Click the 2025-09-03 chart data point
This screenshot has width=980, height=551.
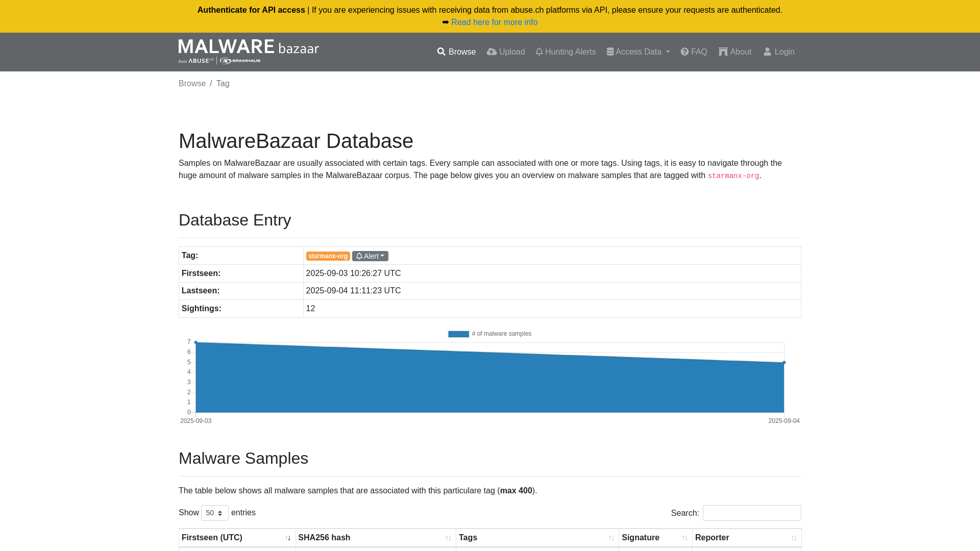pos(196,342)
